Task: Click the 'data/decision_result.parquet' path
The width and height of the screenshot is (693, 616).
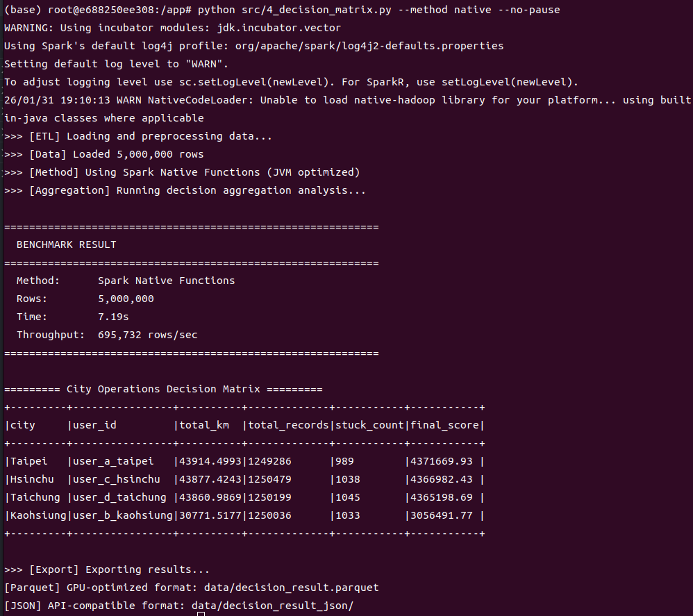Action: click(291, 588)
